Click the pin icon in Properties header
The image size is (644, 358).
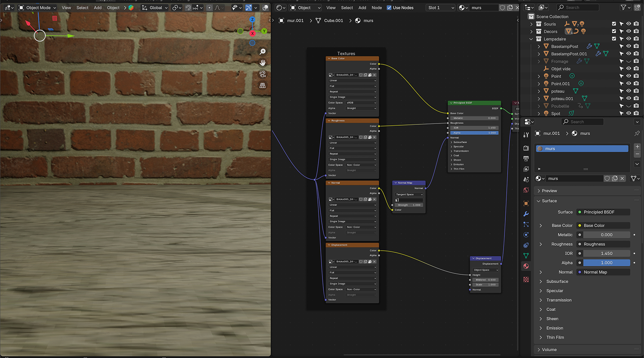[x=637, y=133]
